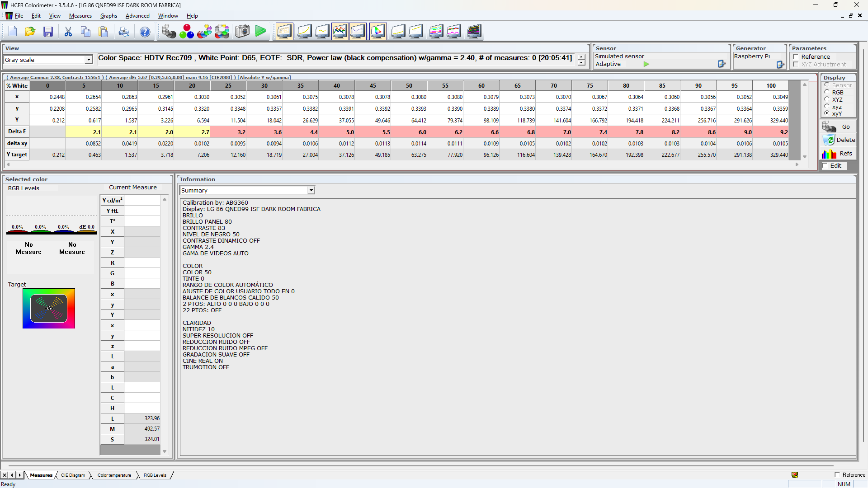The width and height of the screenshot is (868, 488).
Task: Expand the Summary information dropdown
Action: (311, 191)
